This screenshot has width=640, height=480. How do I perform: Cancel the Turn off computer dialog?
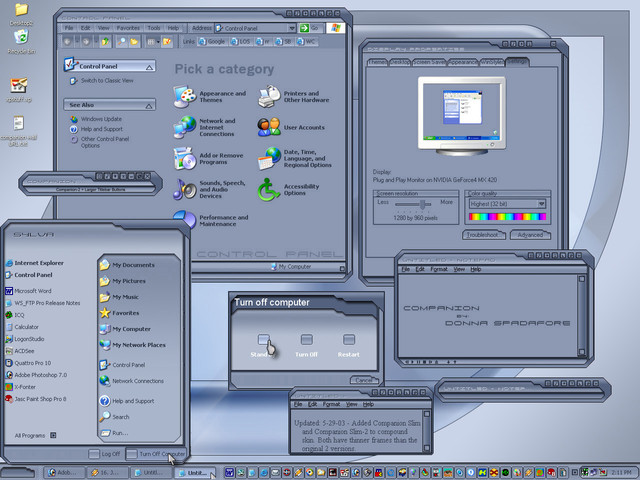point(364,380)
